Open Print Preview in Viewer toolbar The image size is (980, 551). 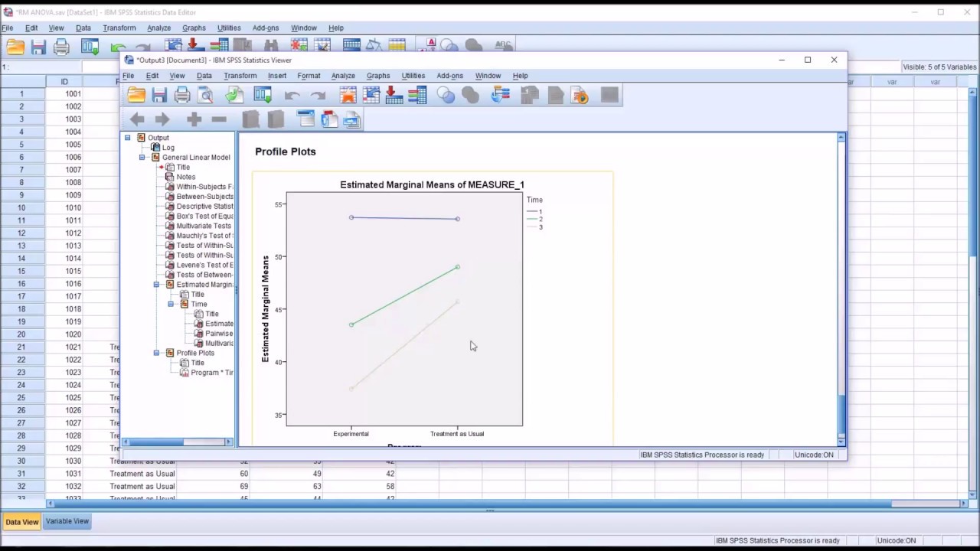[205, 95]
